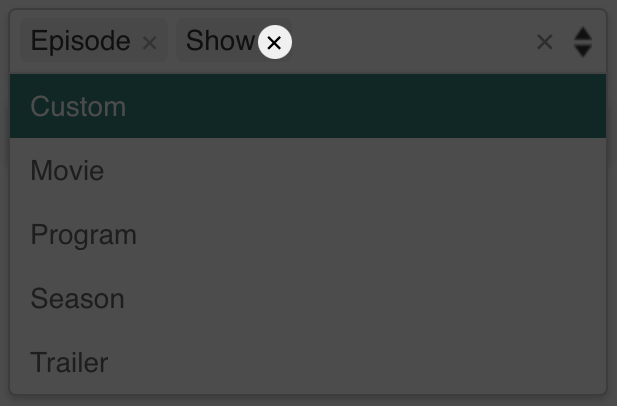Click the Episode tag label
The width and height of the screenshot is (617, 406).
click(81, 41)
